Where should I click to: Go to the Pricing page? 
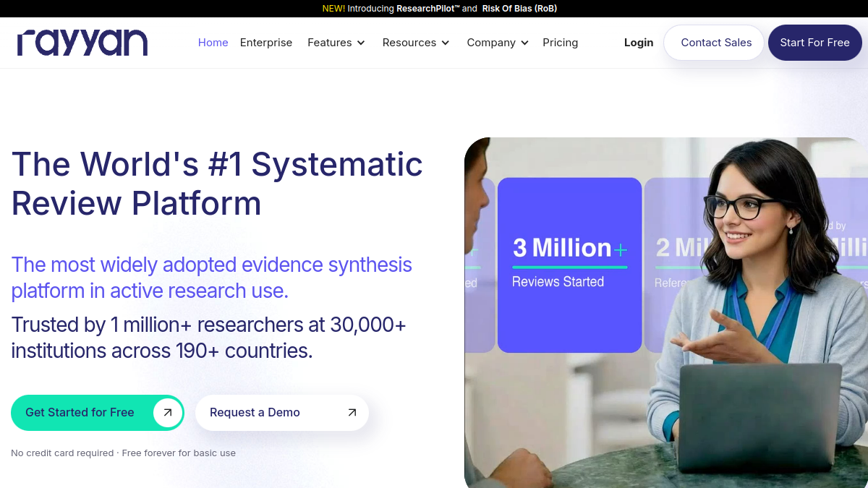[561, 43]
